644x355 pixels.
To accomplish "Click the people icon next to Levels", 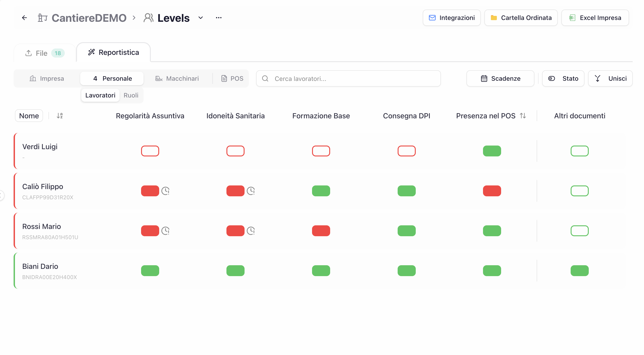I will point(148,18).
